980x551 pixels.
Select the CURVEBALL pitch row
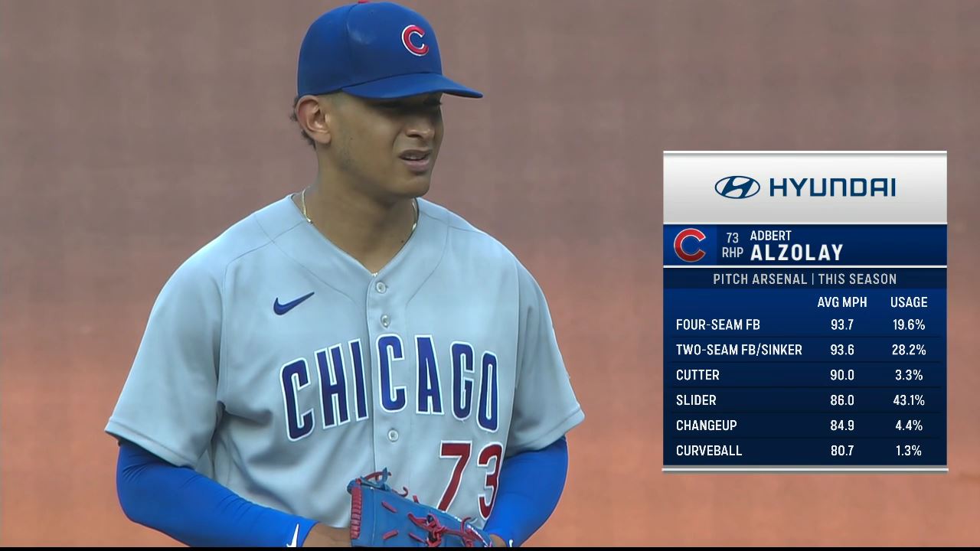pos(805,451)
